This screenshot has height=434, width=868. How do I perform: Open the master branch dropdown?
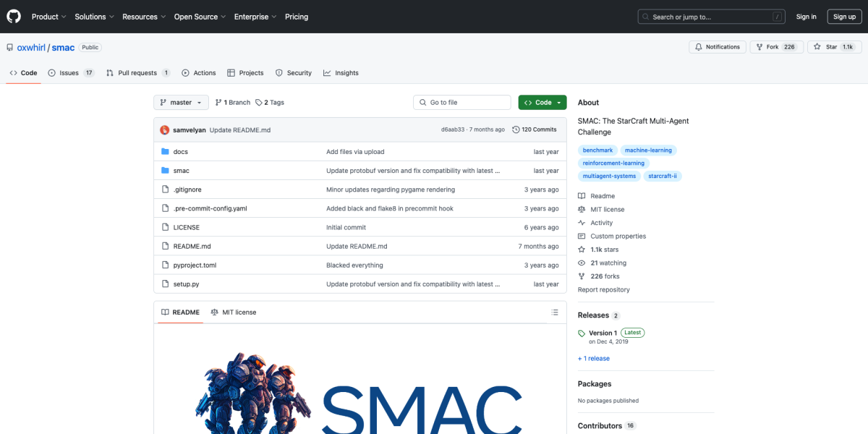coord(180,102)
